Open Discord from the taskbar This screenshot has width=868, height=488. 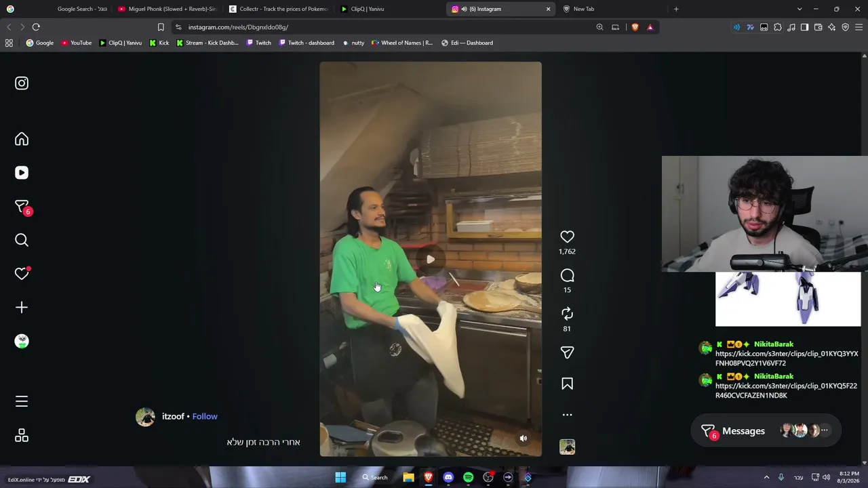pos(448,478)
